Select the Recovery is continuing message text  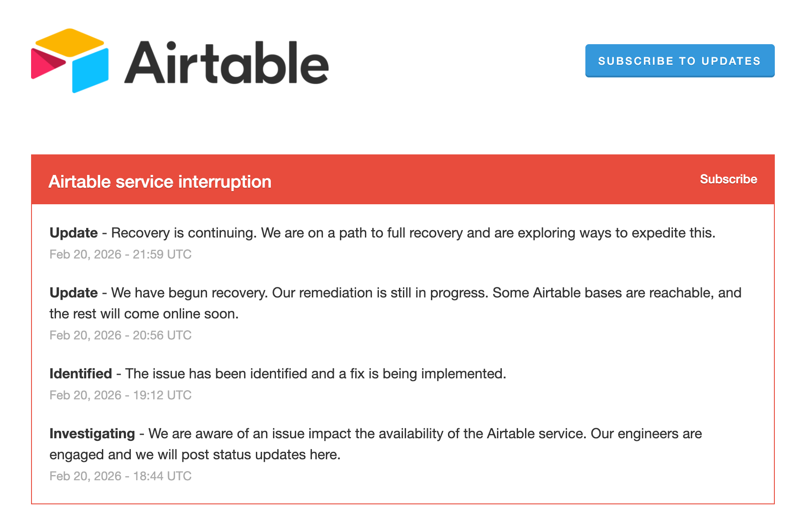coord(184,233)
